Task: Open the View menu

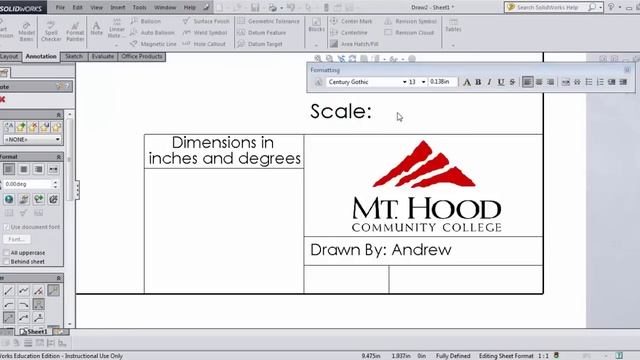Action: [96, 7]
